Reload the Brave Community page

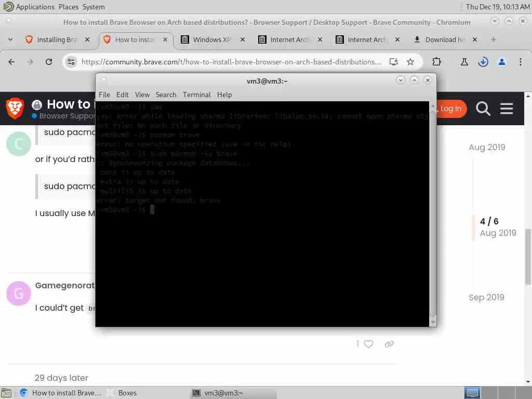point(49,62)
